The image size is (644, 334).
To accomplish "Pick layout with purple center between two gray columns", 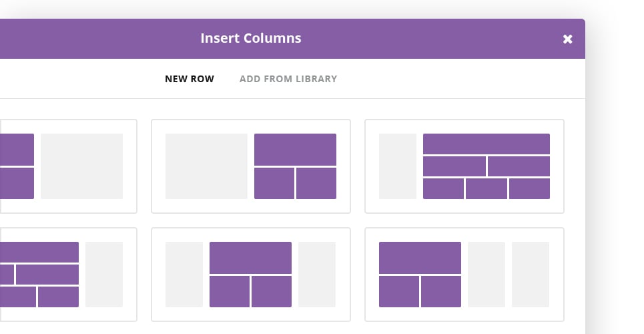I will [251, 275].
